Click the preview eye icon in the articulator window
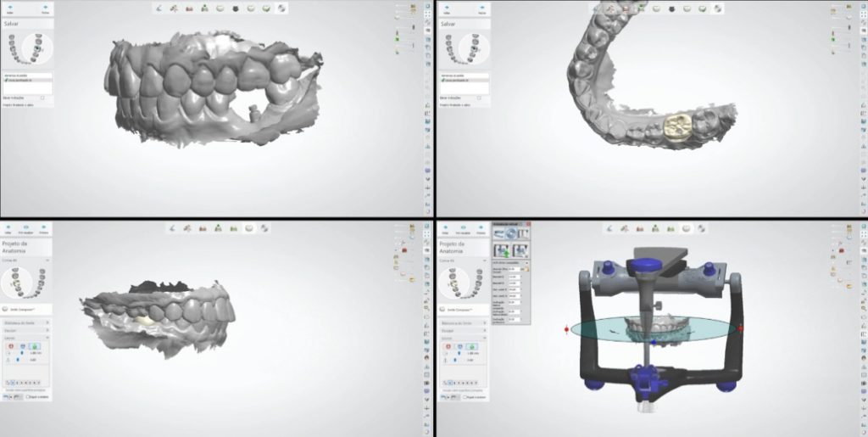Image resolution: width=868 pixels, height=437 pixels. (x=463, y=227)
